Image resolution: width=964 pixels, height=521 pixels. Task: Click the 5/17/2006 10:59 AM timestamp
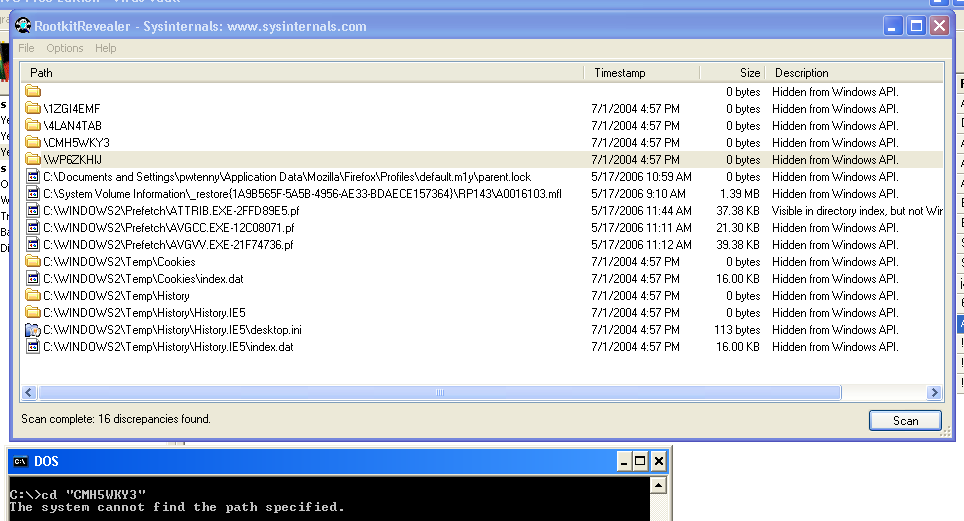pyautogui.click(x=641, y=177)
